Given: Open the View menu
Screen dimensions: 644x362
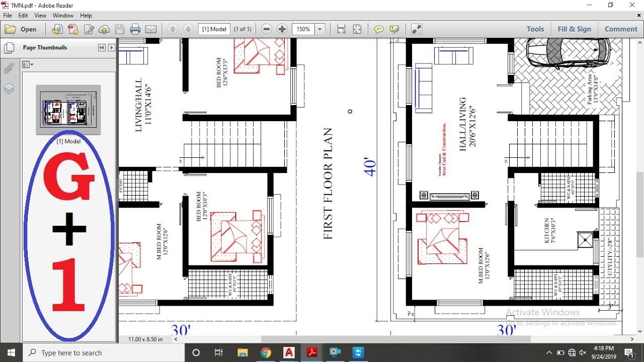Looking at the screenshot, I should [x=40, y=16].
